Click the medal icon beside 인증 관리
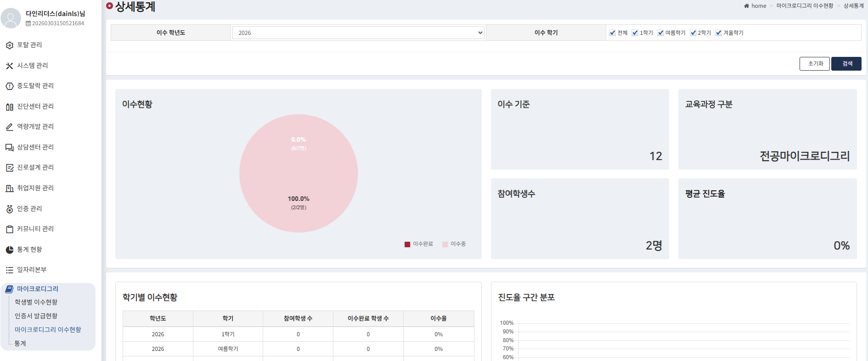Screen dimensions: 868x361 click(9, 209)
